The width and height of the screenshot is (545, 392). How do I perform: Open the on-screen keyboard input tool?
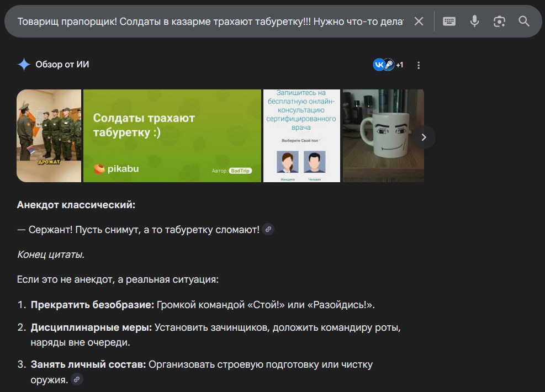449,22
